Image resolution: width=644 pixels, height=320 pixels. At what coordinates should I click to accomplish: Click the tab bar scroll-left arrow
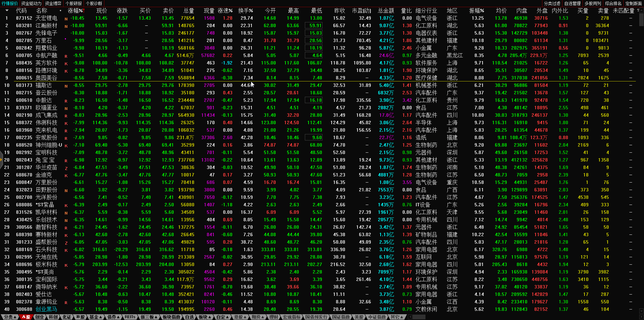[410, 317]
